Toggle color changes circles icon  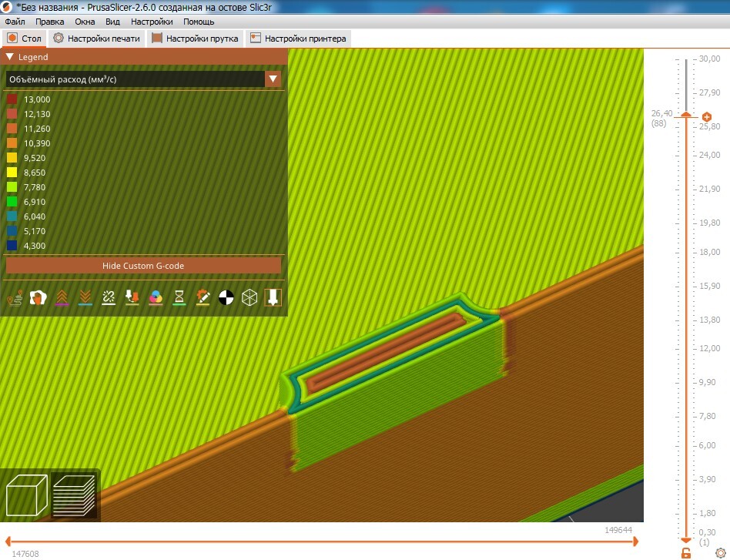point(156,297)
